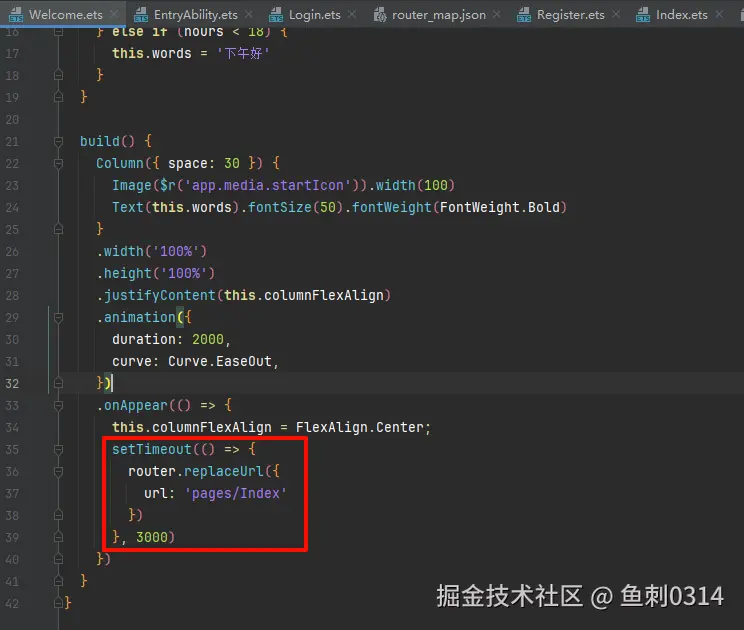Click fold end marker at line 19
The image size is (744, 630).
point(58,97)
